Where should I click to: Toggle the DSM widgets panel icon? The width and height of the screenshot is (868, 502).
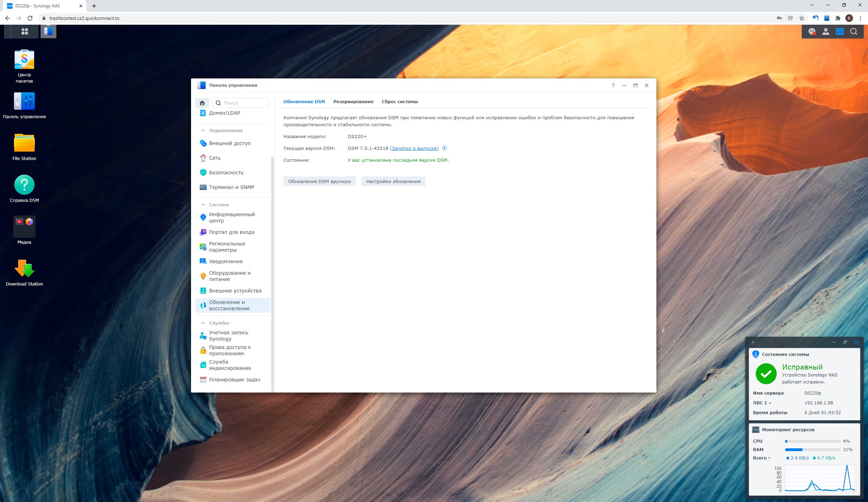click(x=840, y=32)
